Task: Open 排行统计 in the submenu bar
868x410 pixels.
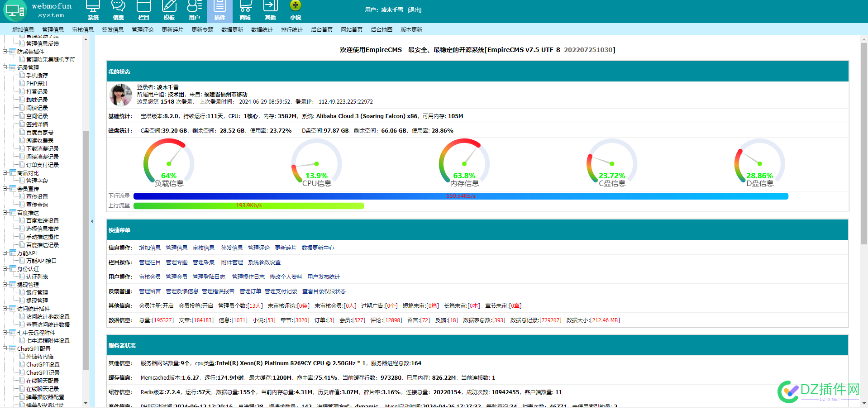Action: pos(292,29)
